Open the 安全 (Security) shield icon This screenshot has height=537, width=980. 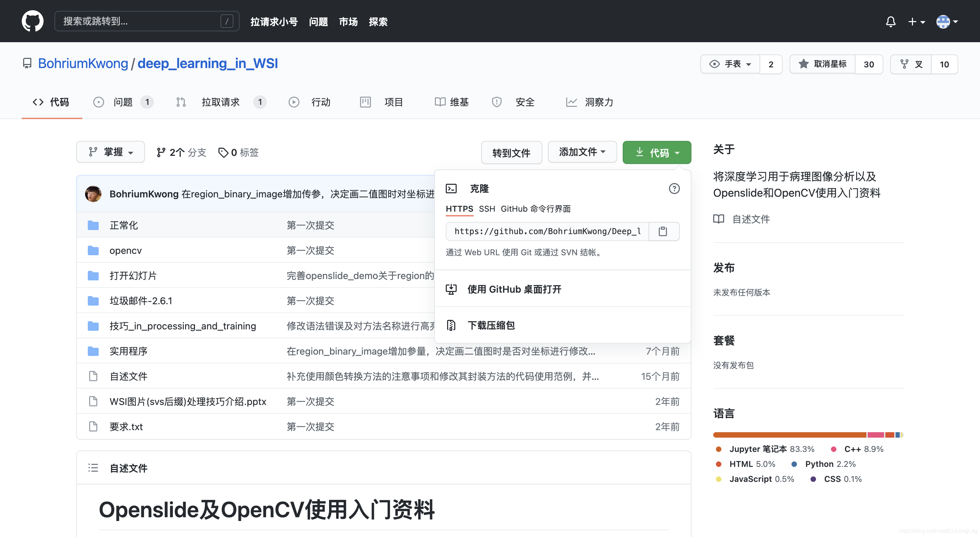click(496, 102)
